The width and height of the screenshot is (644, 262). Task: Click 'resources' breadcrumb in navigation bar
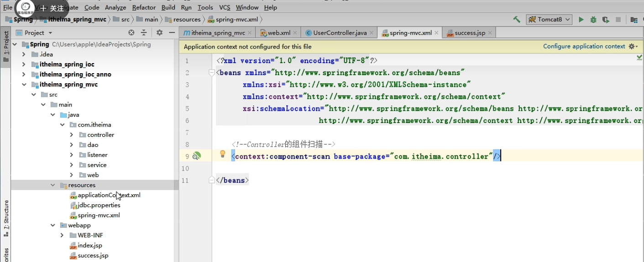(183, 20)
